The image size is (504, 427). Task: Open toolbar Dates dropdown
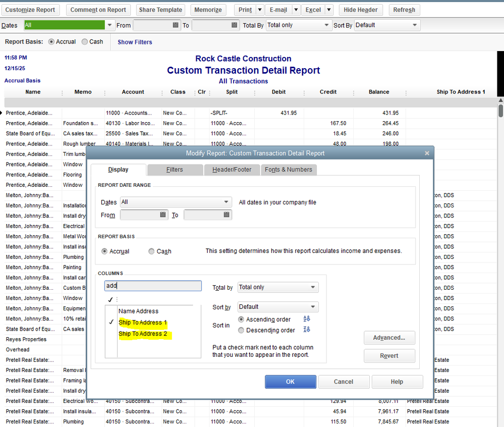point(109,25)
